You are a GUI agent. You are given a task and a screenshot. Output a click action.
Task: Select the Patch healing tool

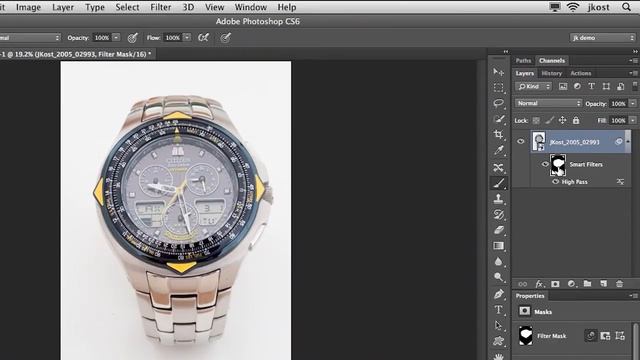coord(498,167)
